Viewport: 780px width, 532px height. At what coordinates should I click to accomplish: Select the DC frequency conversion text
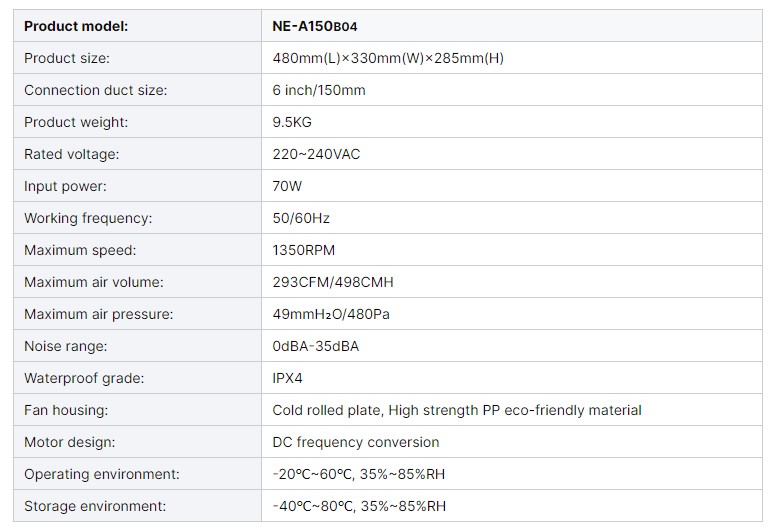click(x=356, y=442)
